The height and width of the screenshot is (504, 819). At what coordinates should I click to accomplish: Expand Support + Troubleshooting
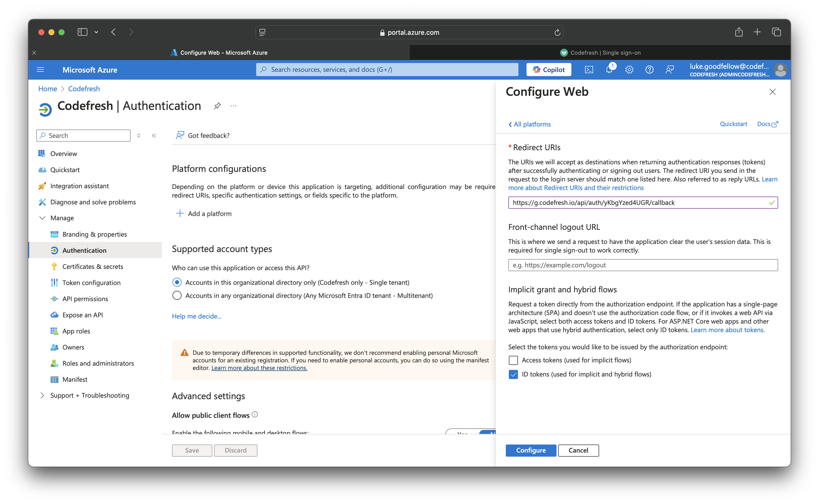pyautogui.click(x=42, y=395)
